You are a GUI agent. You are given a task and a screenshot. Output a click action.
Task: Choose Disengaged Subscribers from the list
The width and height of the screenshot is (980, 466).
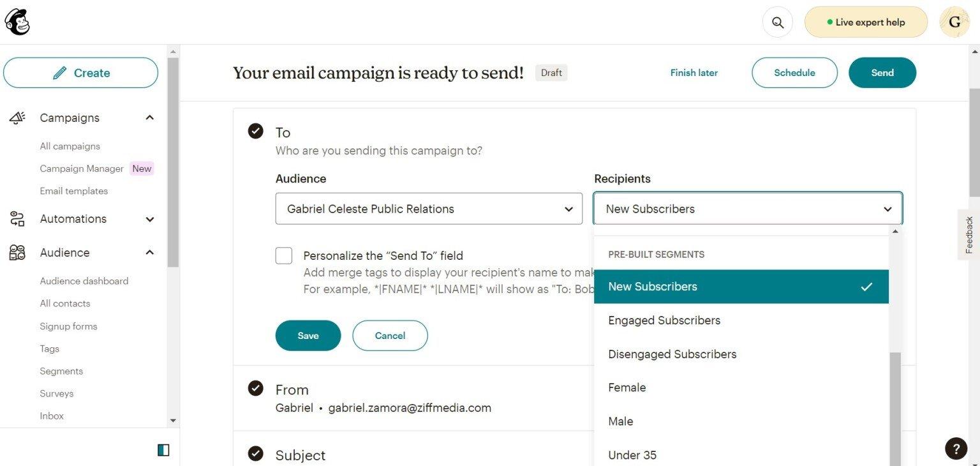pos(672,354)
